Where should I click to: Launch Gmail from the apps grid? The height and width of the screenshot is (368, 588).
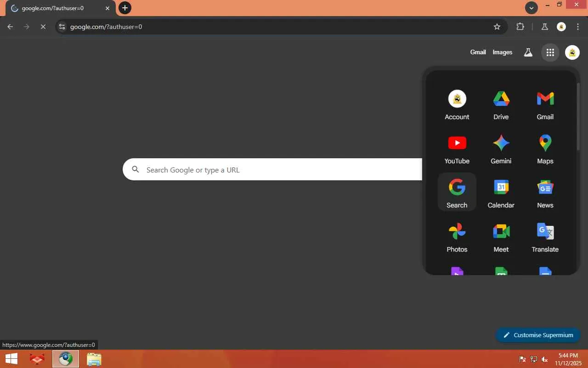coord(545,105)
